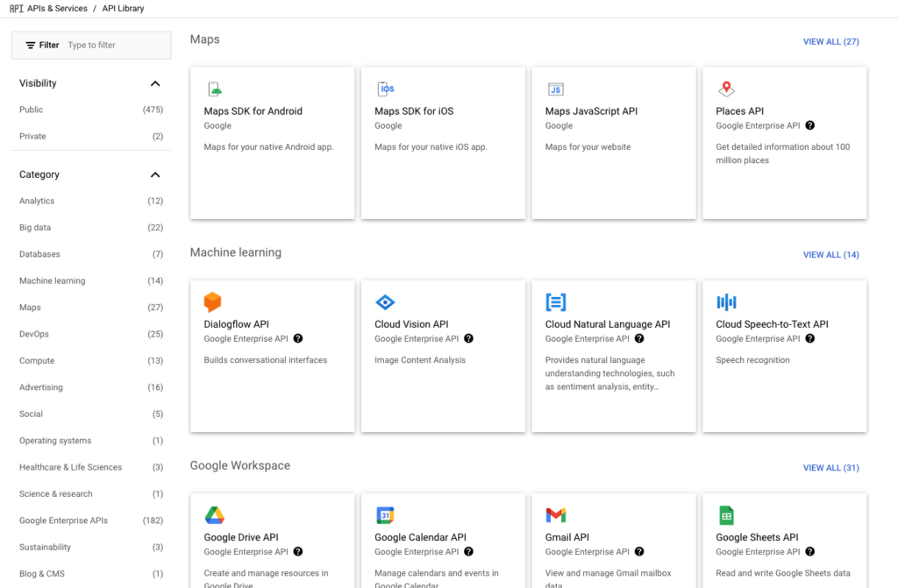
Task: Open the Maps SDK for Android title
Action: tap(253, 111)
